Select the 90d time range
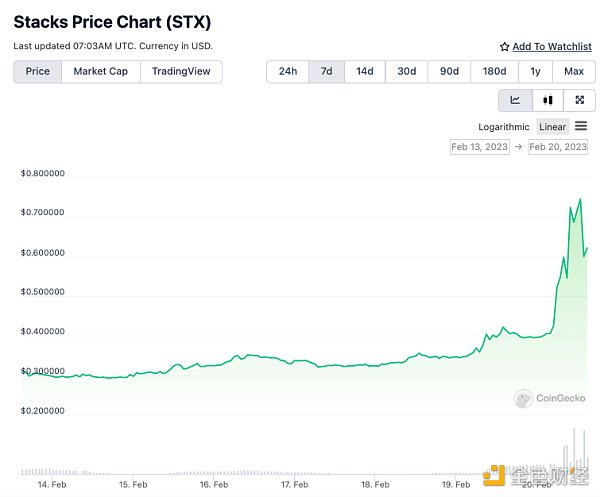The width and height of the screenshot is (600, 497). click(449, 71)
